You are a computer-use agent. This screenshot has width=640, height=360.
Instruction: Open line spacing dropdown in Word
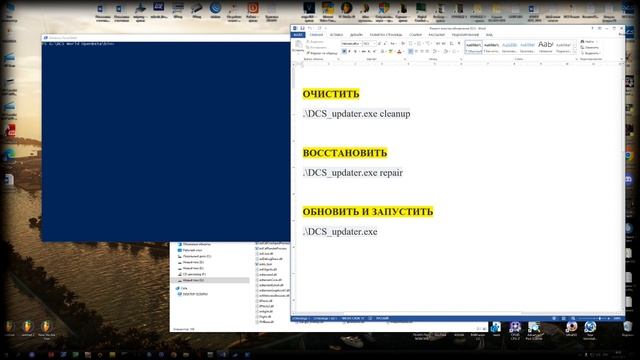pos(436,51)
